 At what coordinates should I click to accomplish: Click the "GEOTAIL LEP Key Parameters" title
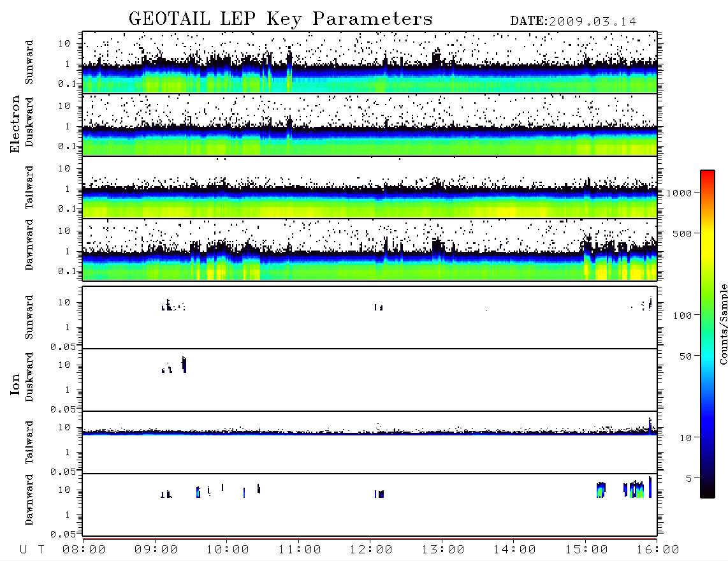point(280,19)
